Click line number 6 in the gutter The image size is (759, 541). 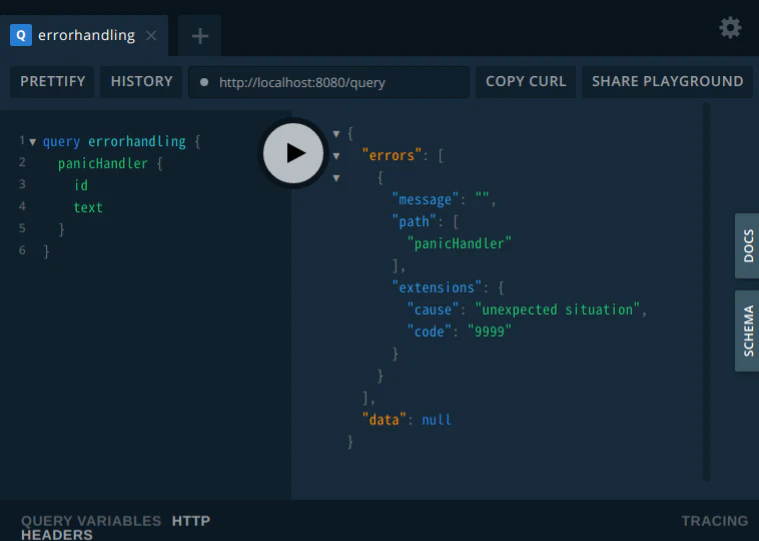[22, 250]
